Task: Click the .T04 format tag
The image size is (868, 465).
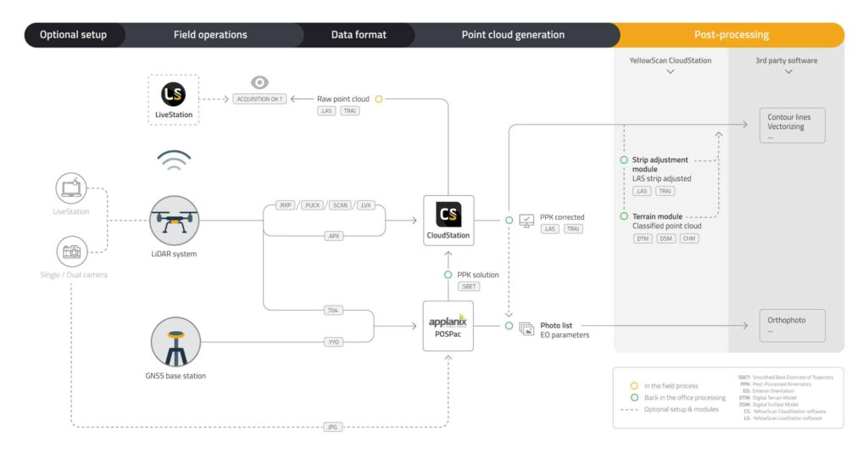Action: pyautogui.click(x=332, y=311)
